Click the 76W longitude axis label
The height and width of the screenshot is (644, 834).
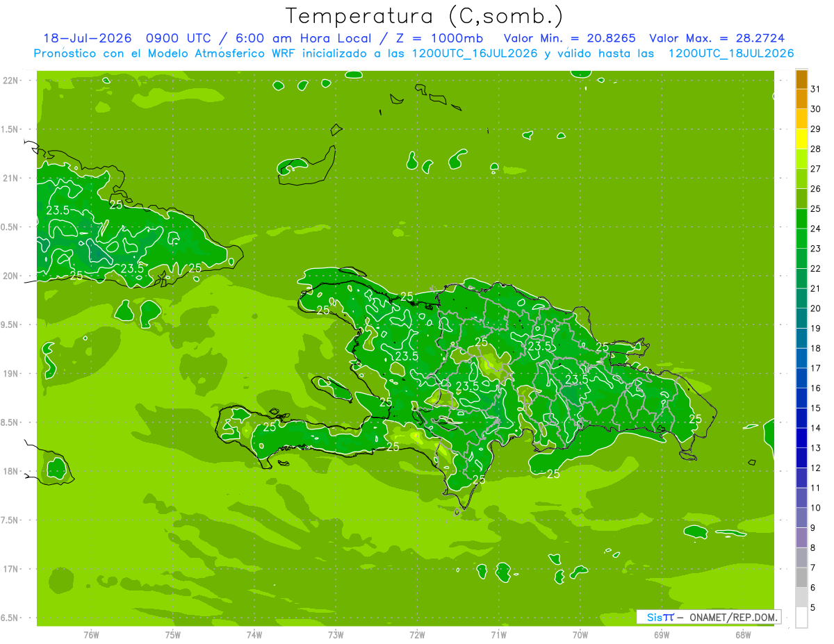click(91, 635)
